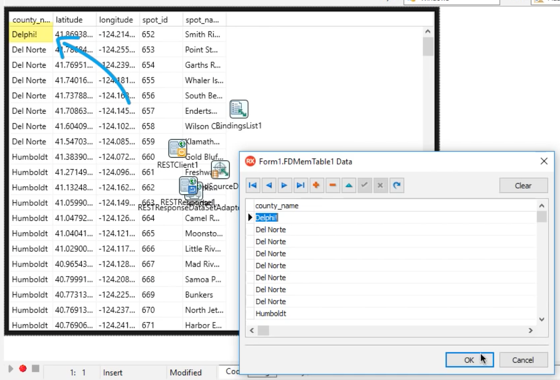The width and height of the screenshot is (560, 380).
Task: Select the Whaler Is... spot name cell
Action: point(204,80)
